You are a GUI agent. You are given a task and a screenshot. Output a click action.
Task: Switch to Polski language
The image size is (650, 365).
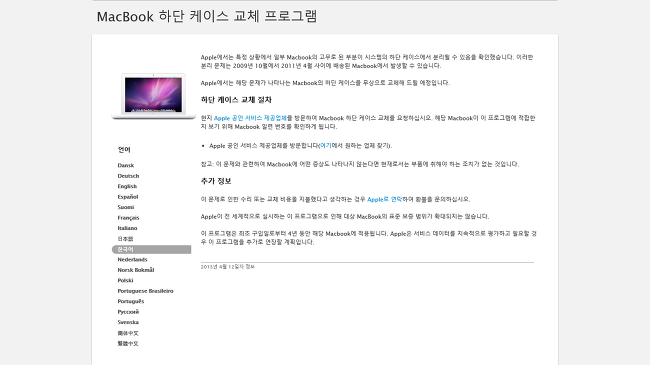[125, 280]
